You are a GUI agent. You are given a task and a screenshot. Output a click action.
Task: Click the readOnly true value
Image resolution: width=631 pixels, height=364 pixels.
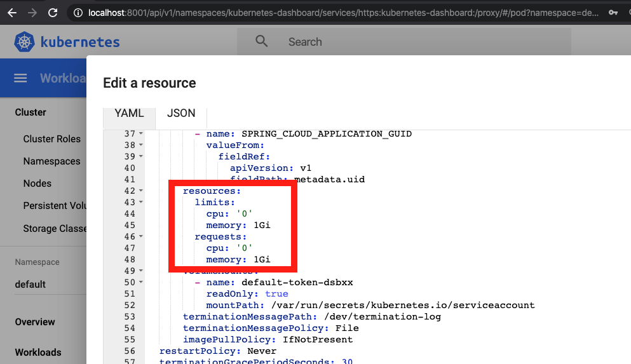tap(276, 294)
